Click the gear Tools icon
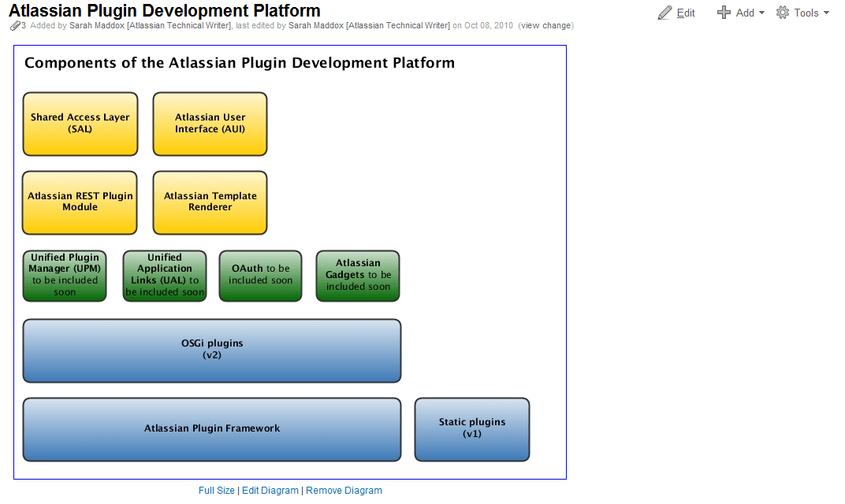 click(x=783, y=13)
